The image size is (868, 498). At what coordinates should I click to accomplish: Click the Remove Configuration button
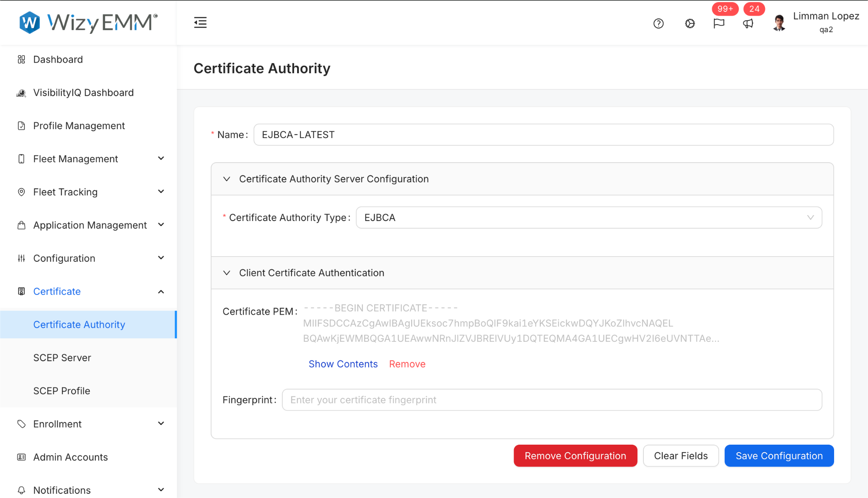point(575,456)
